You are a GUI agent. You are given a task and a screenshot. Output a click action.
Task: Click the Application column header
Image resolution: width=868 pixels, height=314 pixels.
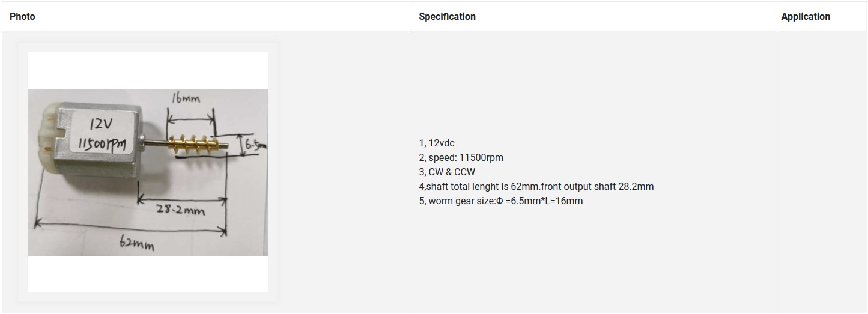pos(805,17)
